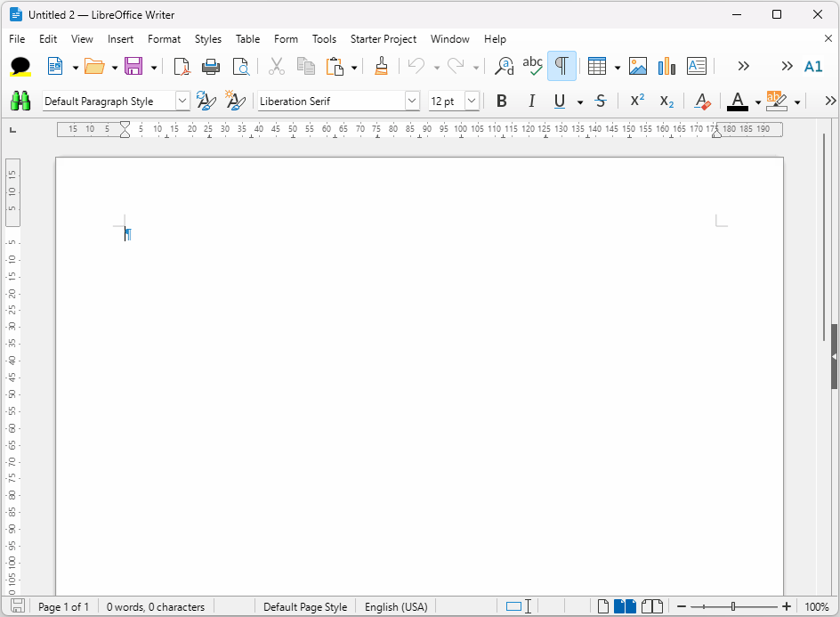Viewport: 840px width, 617px height.
Task: Toggle Bold formatting
Action: [x=502, y=101]
